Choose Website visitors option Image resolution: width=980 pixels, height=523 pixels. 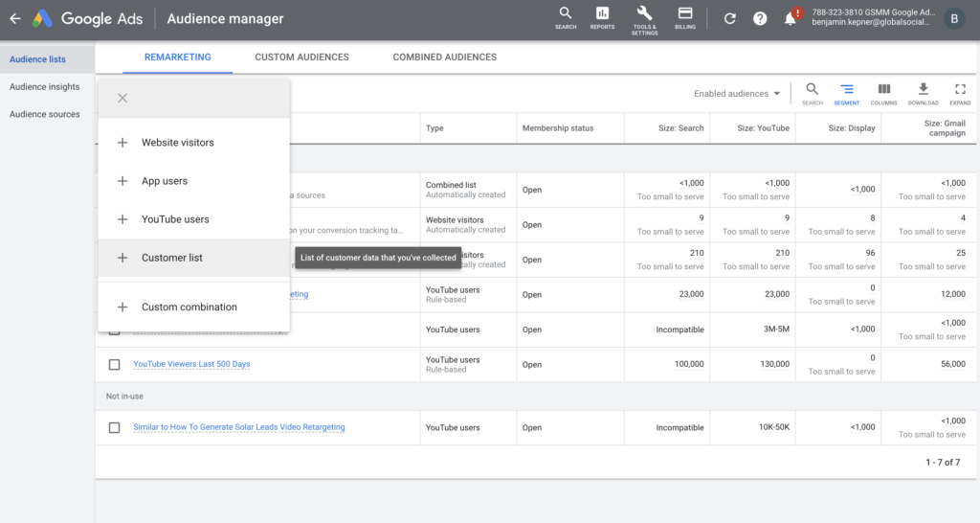pyautogui.click(x=193, y=143)
